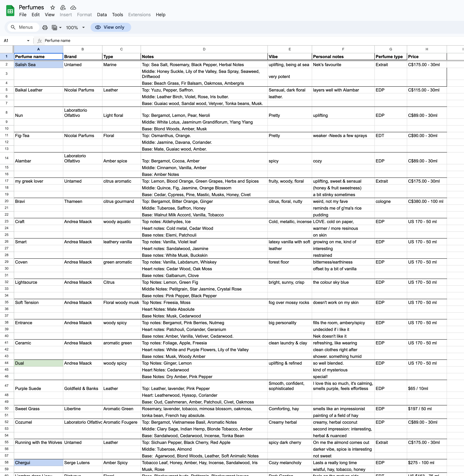The height and width of the screenshot is (476, 464).
Task: Click the print icon
Action: [x=45, y=28]
